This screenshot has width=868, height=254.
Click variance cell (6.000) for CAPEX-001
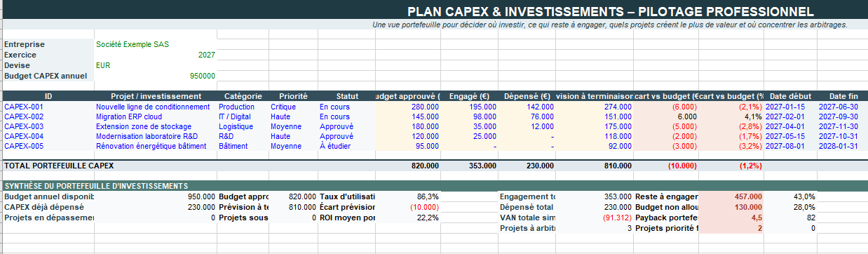click(x=666, y=107)
